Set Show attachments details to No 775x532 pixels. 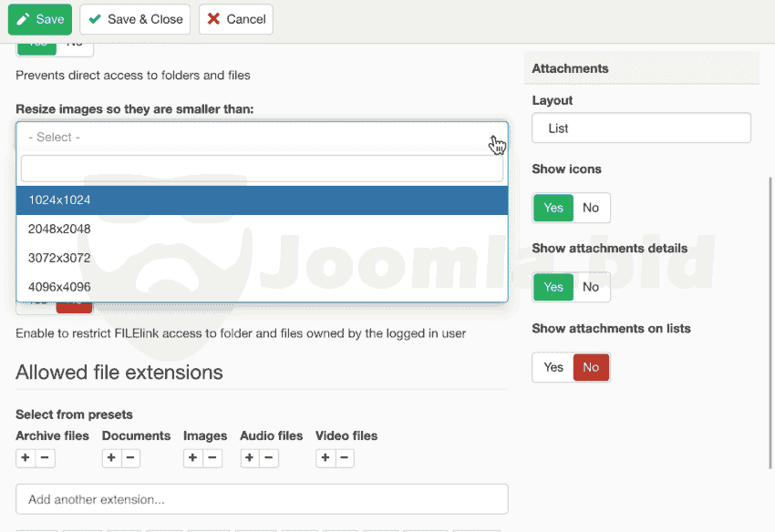(x=591, y=287)
